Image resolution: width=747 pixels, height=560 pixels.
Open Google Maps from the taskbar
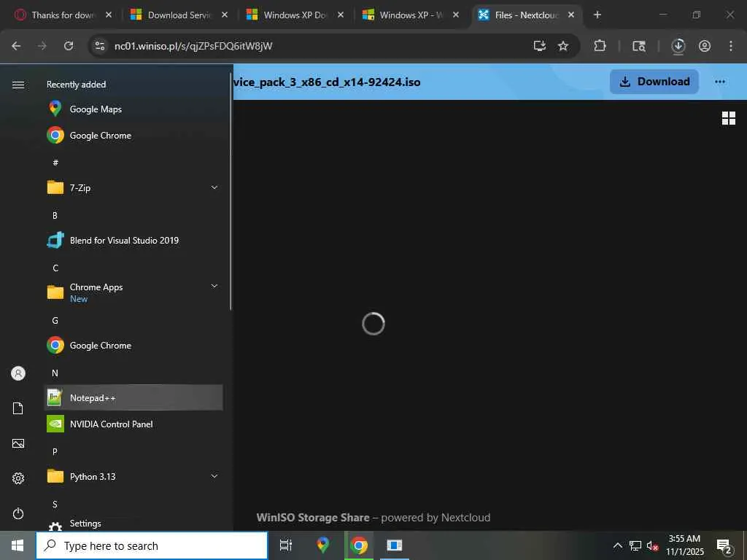(322, 545)
